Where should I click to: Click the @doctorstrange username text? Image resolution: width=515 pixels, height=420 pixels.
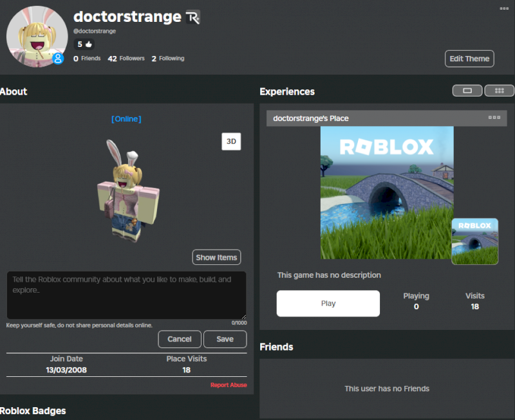[95, 31]
